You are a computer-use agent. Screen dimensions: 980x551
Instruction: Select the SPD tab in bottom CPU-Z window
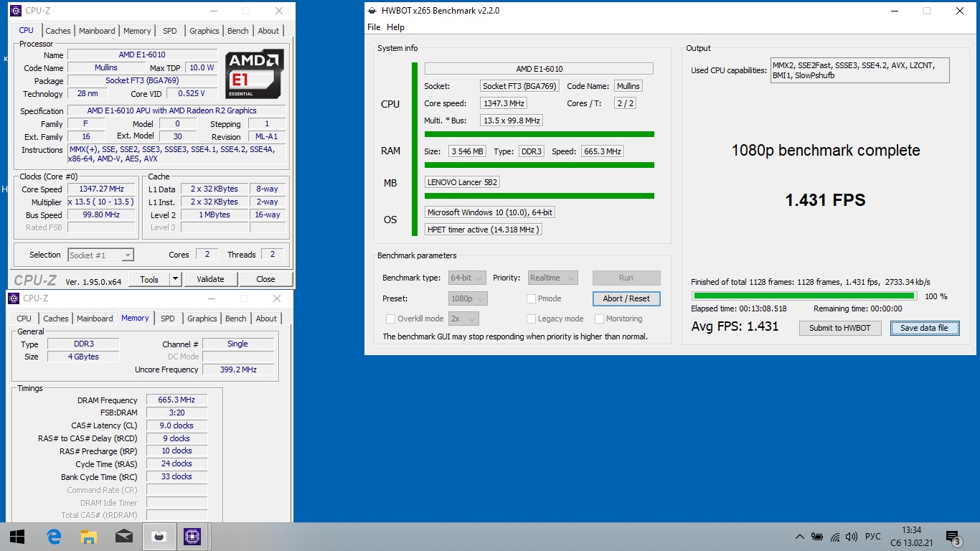(167, 319)
